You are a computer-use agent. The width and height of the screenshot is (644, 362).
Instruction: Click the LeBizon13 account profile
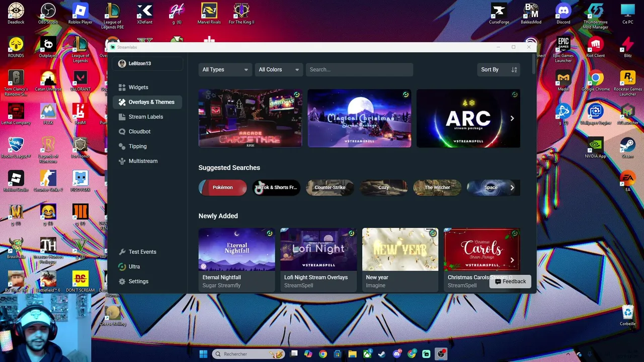point(147,63)
